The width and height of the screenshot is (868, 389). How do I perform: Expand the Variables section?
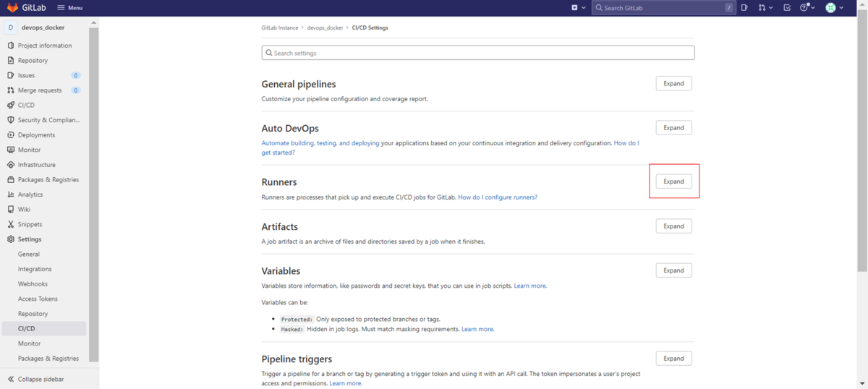coord(673,270)
